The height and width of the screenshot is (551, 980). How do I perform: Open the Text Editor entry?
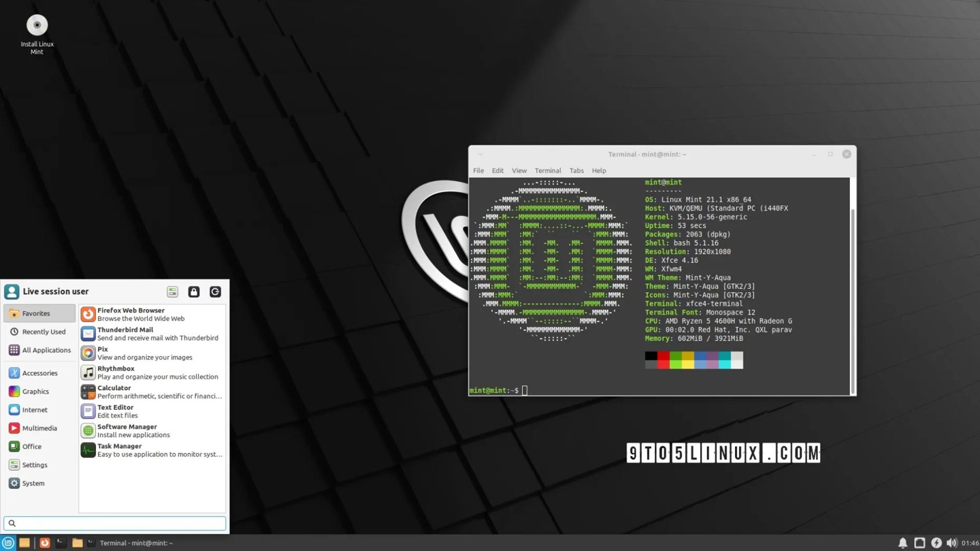(152, 411)
